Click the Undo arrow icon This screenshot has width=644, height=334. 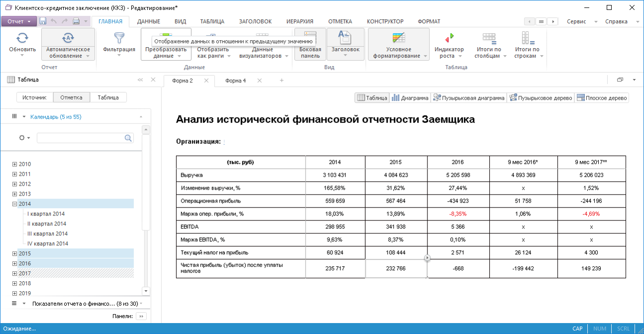pyautogui.click(x=54, y=21)
